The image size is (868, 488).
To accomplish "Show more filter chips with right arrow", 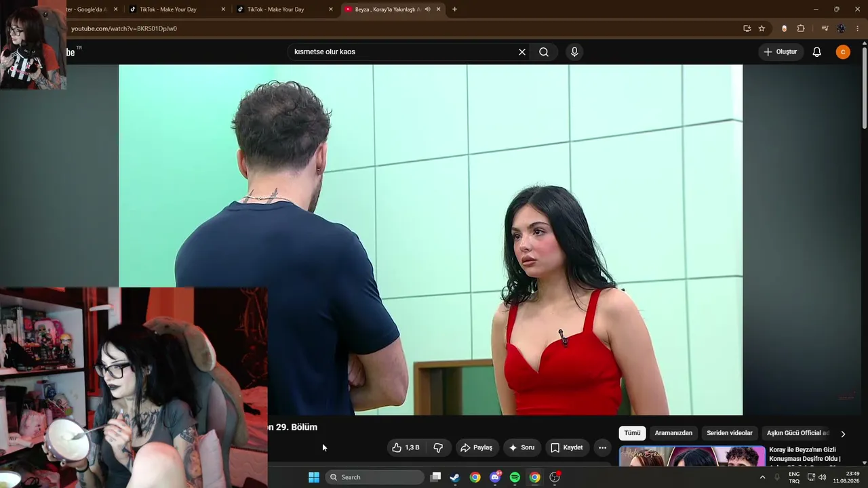I will 843,434.
